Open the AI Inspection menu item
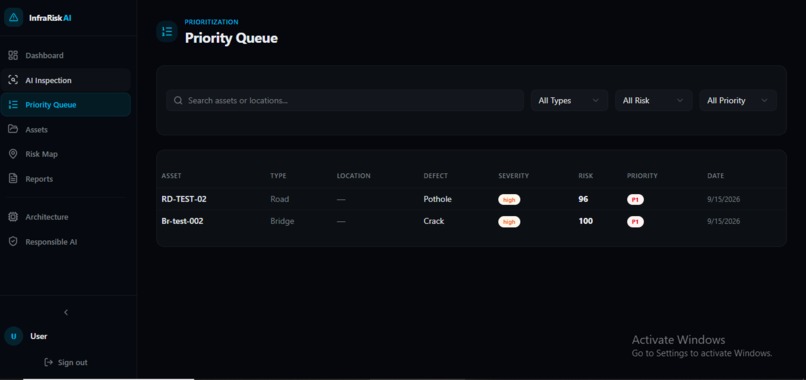Image resolution: width=806 pixels, height=380 pixels. click(x=66, y=80)
